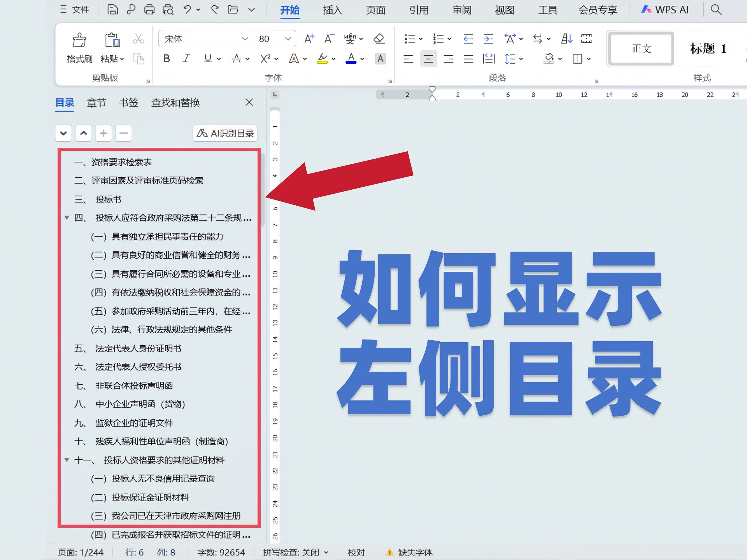Decrease paragraph indent icon
747x560 pixels.
point(468,38)
